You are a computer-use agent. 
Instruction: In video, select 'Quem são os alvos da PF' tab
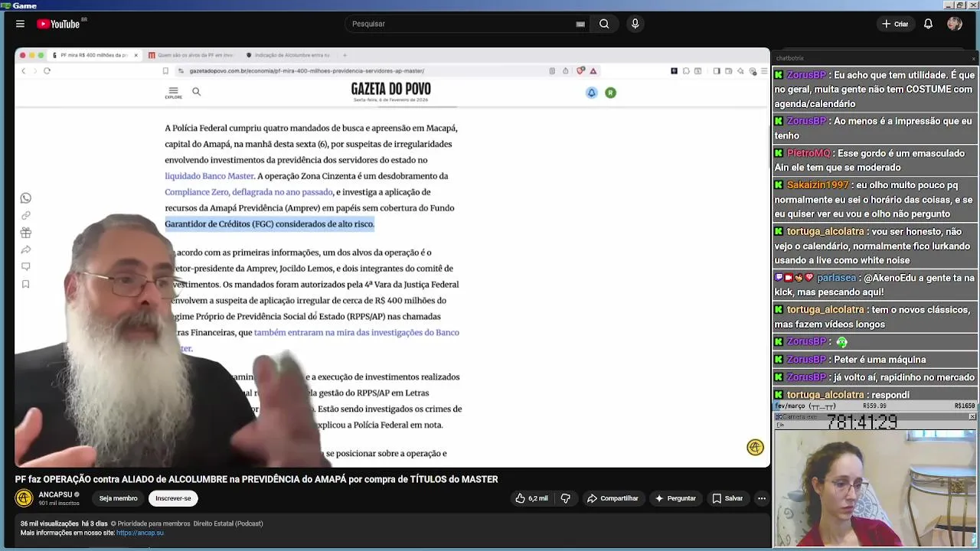click(191, 55)
